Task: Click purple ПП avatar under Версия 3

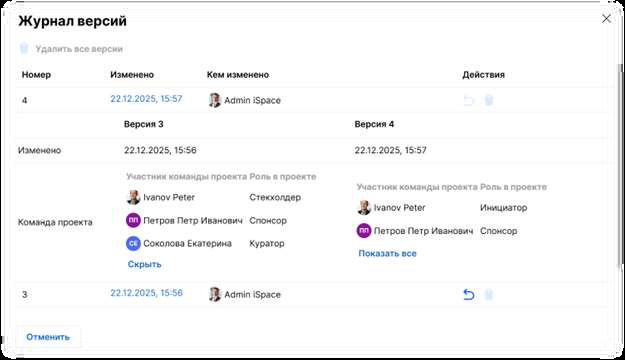Action: [133, 220]
